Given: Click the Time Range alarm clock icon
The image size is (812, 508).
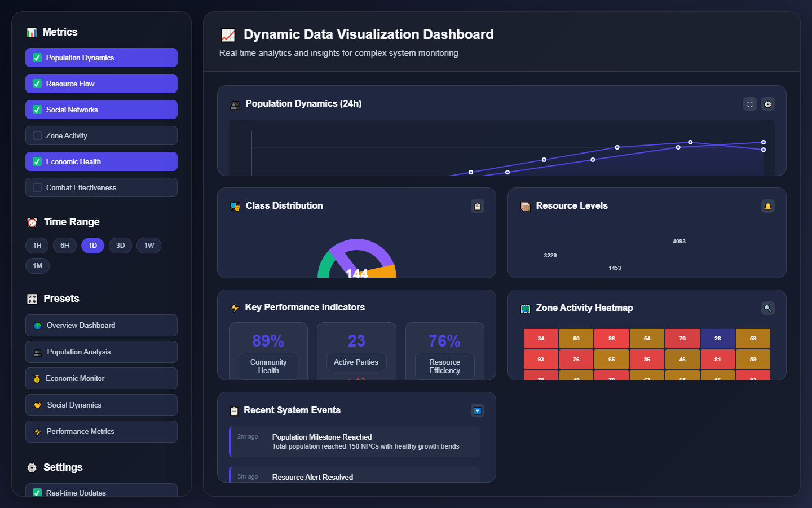Looking at the screenshot, I should pyautogui.click(x=33, y=222).
